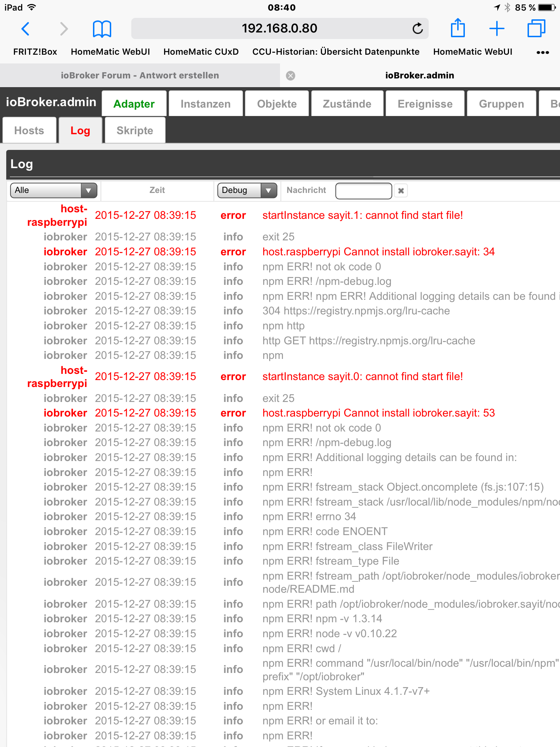This screenshot has width=560, height=747.
Task: Select log line 'npm ERR! fstream_stack Object.oncomplete (fs.js:107:15)'
Action: [x=403, y=487]
